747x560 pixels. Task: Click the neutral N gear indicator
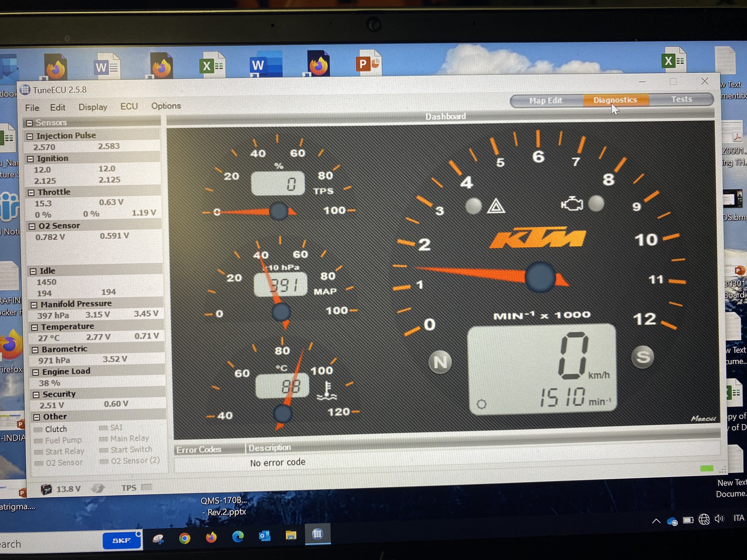440,362
